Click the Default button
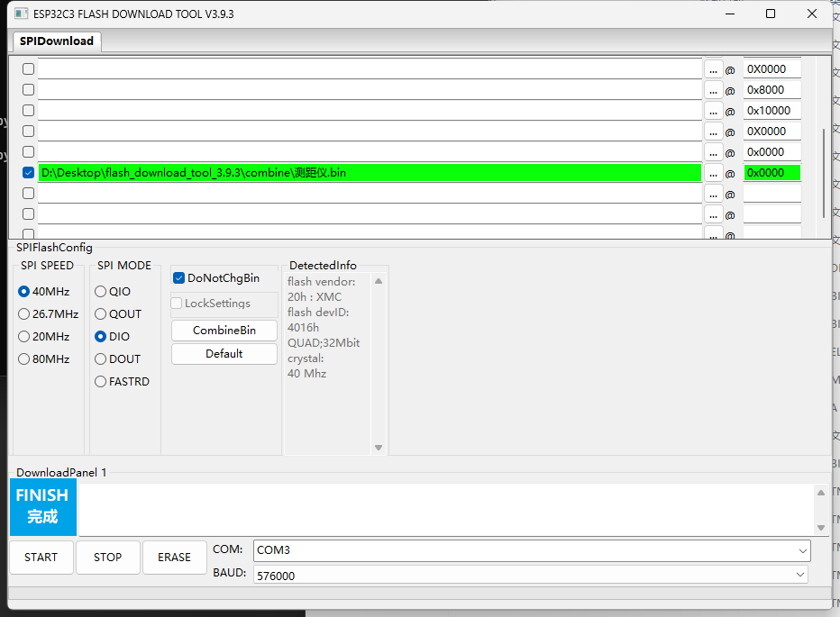 (x=224, y=354)
